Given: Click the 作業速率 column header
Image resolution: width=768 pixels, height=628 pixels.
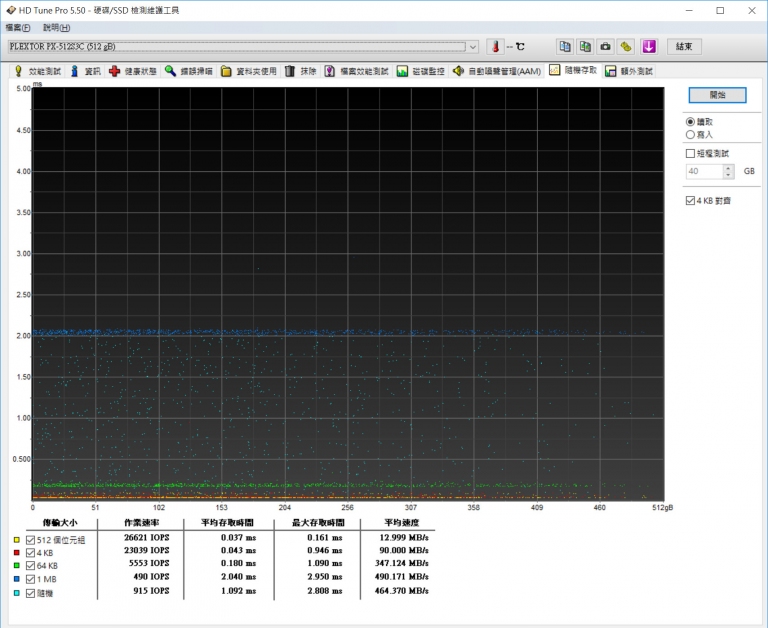Looking at the screenshot, I should pyautogui.click(x=141, y=523).
